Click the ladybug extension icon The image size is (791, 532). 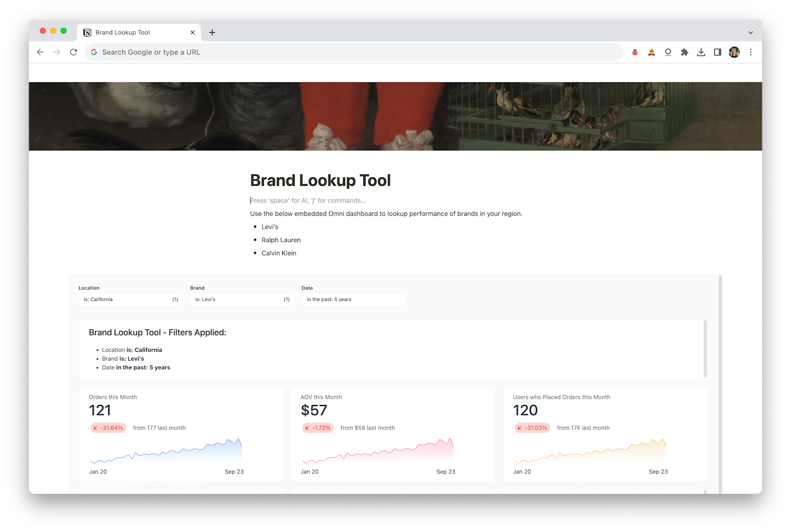[x=634, y=52]
